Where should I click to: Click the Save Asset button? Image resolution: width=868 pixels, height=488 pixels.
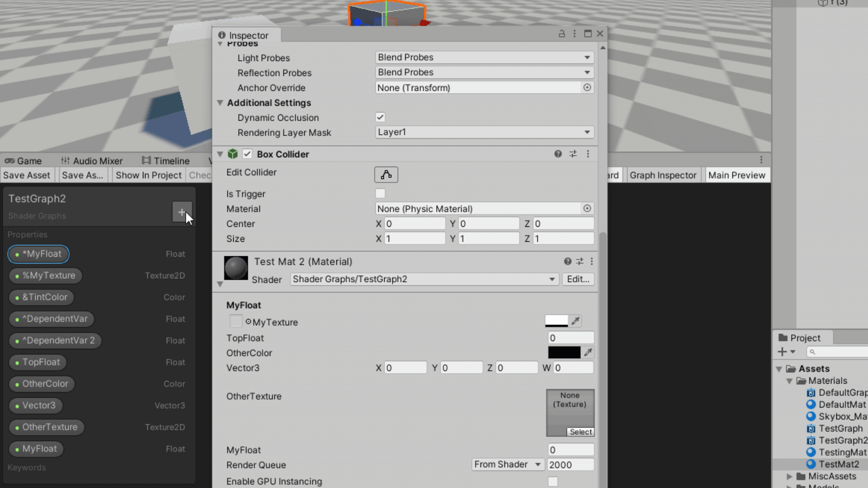[27, 175]
